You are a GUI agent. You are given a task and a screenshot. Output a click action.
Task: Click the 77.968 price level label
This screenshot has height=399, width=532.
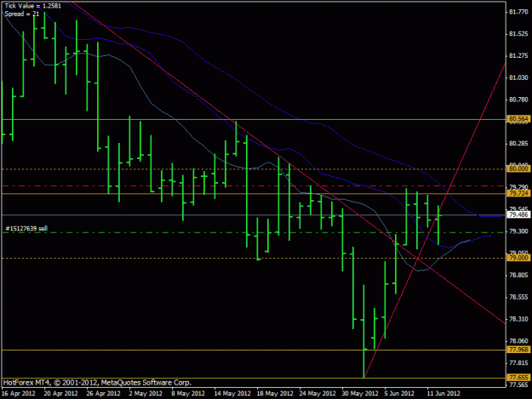pos(518,350)
